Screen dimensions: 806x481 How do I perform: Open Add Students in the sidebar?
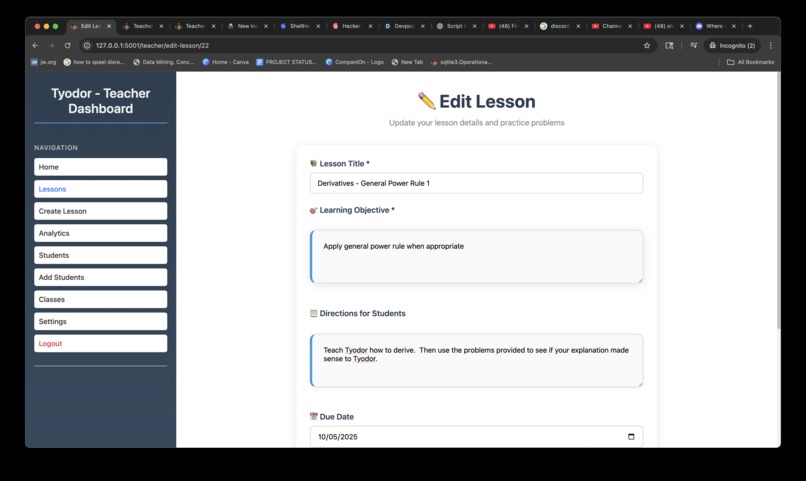pos(101,278)
